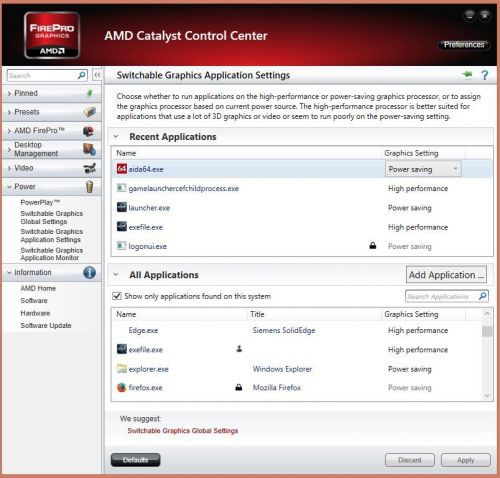500x478 pixels.
Task: Toggle Show only applications found on this system
Action: pyautogui.click(x=117, y=296)
